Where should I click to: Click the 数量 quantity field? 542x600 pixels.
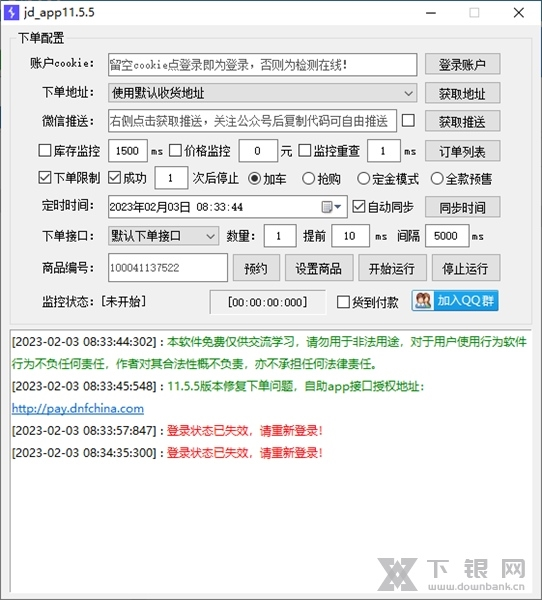tap(280, 236)
